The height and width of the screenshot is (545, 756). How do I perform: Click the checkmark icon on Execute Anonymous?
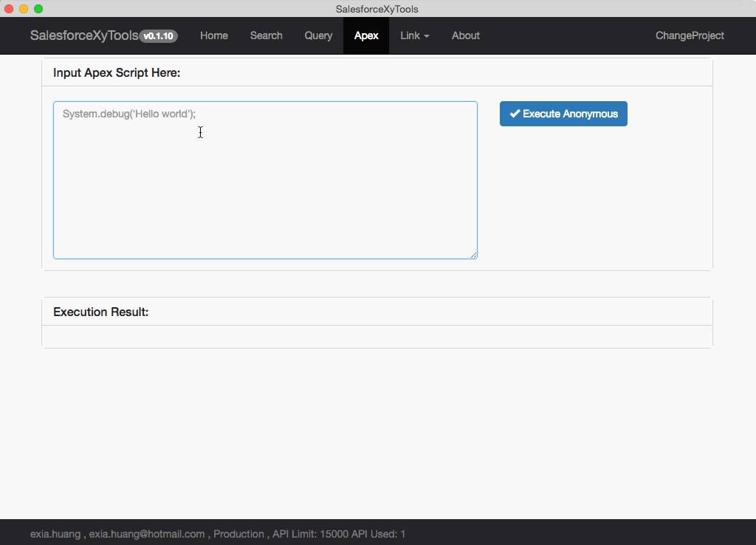(515, 114)
